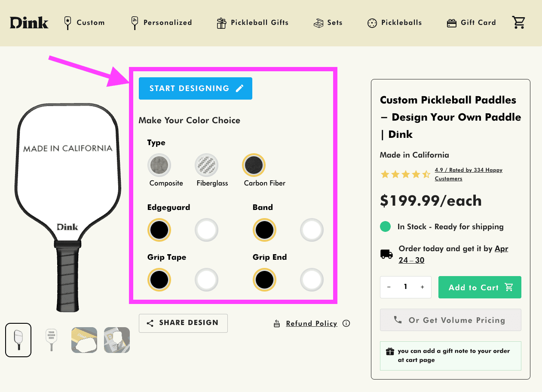The width and height of the screenshot is (542, 392).
Task: Select the black Grip Tape option
Action: [x=159, y=280]
